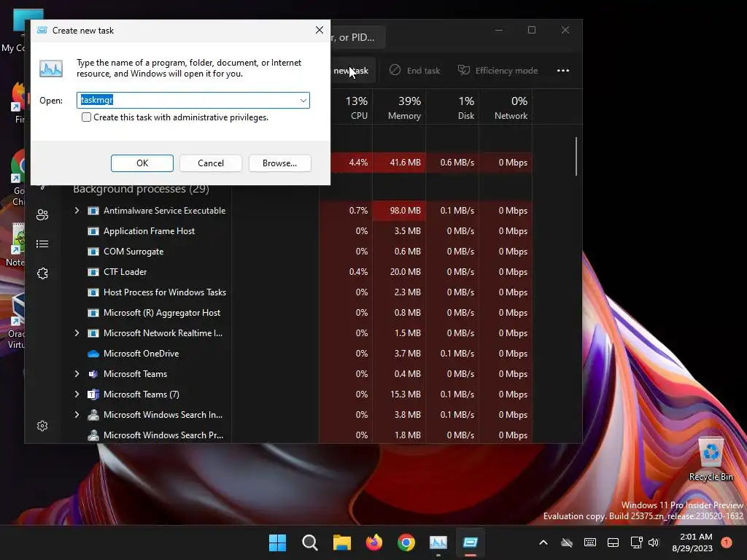
Task: Expand the Microsoft Teams (7) group
Action: [77, 394]
